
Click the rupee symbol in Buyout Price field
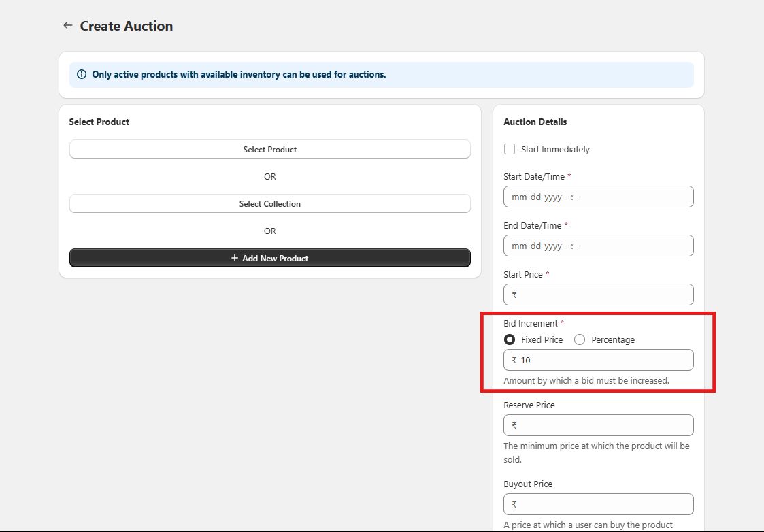514,504
